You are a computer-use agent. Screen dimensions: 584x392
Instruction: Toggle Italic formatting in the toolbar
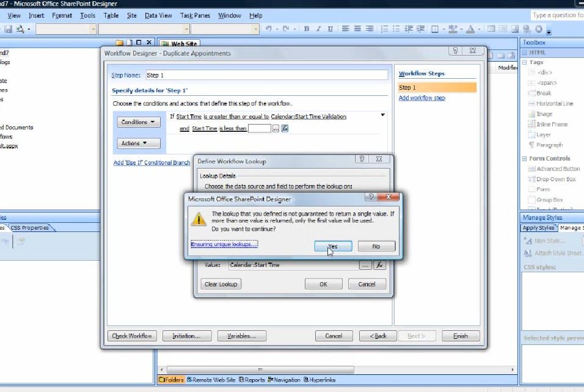[318, 29]
